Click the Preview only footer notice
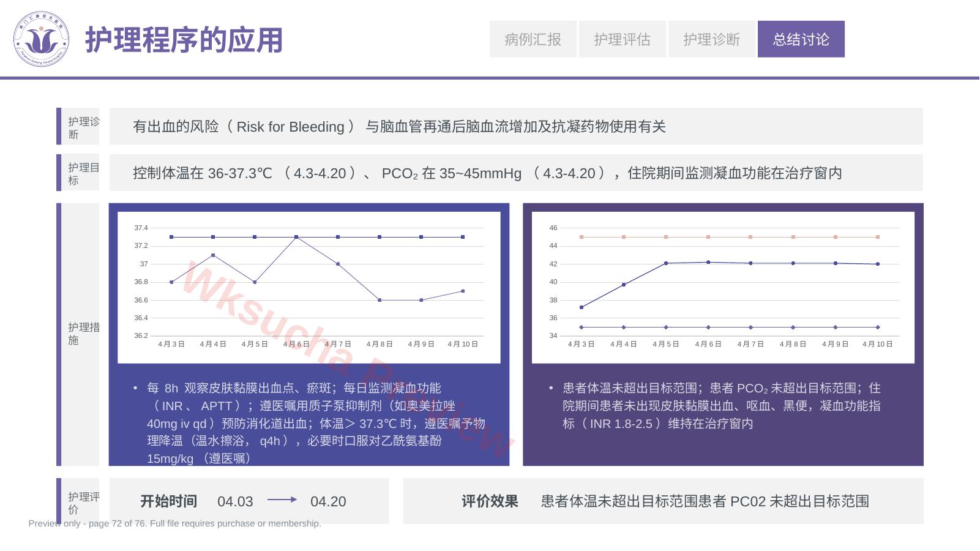Screen dimensions: 980x551 [x=174, y=523]
